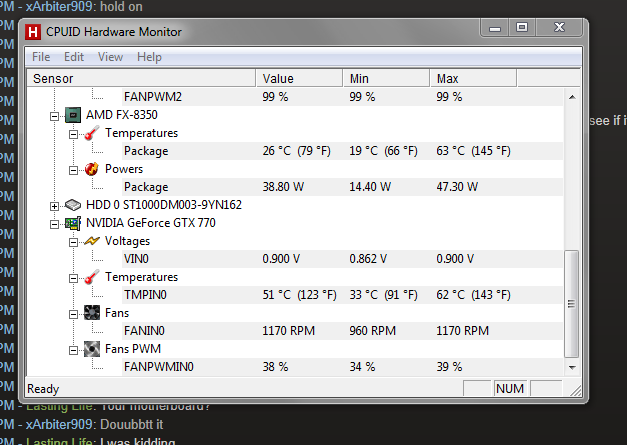Click the hard drive icon for ST1000DM003
This screenshot has height=445, width=627.
(x=73, y=205)
